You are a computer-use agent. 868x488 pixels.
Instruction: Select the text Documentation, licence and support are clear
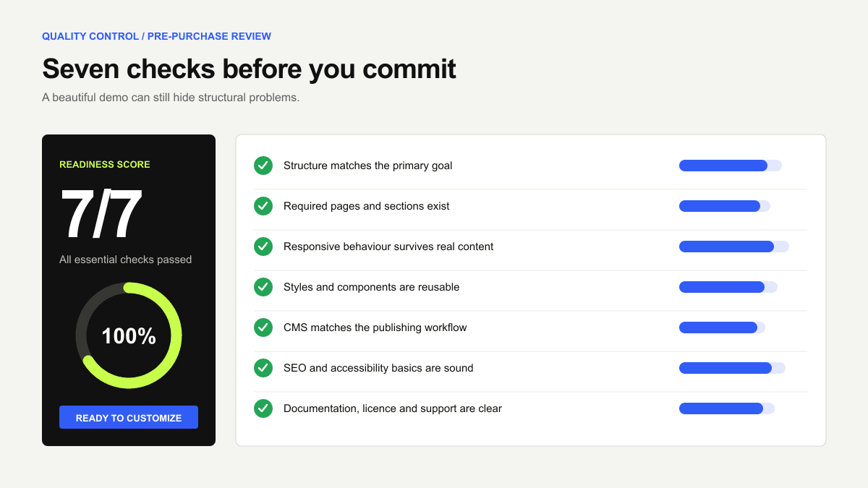click(393, 408)
